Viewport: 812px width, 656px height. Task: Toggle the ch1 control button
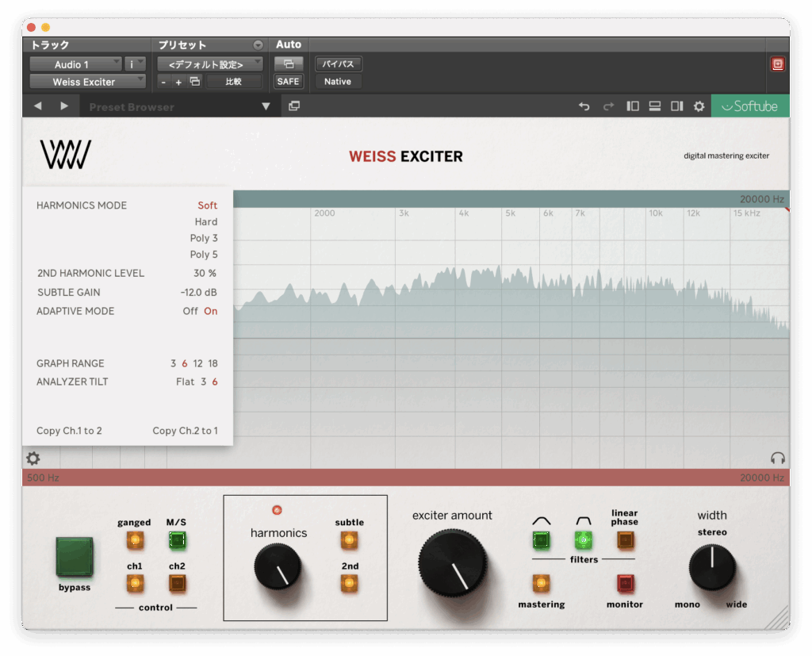point(135,584)
